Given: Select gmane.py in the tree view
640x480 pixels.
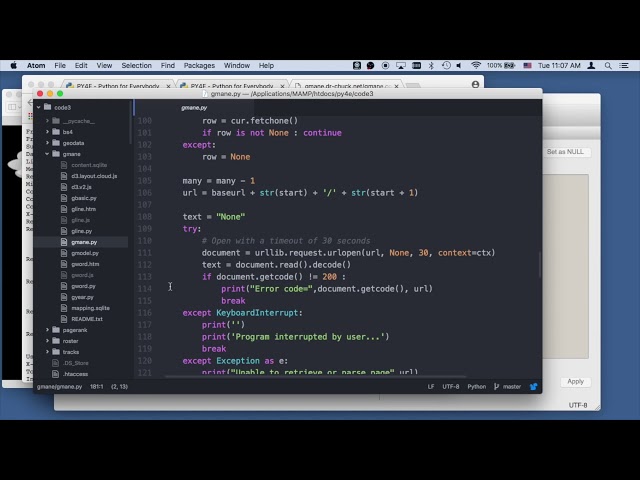Looking at the screenshot, I should click(x=84, y=242).
